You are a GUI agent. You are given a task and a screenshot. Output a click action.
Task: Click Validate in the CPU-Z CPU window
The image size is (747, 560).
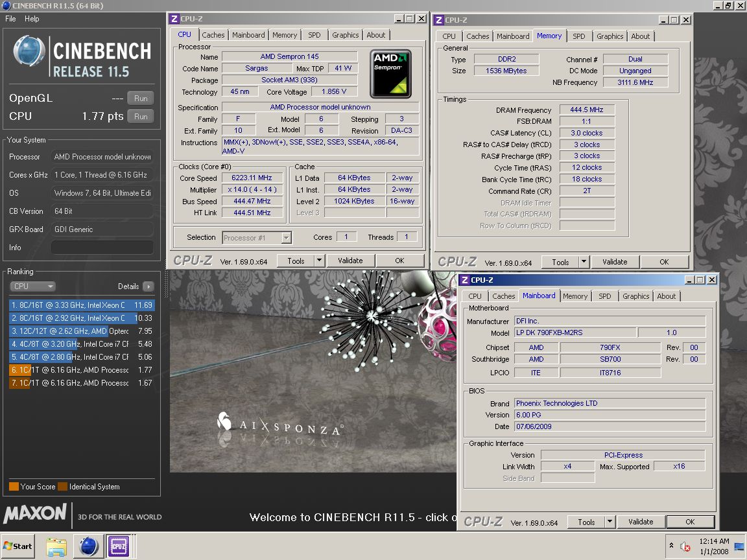pos(350,261)
